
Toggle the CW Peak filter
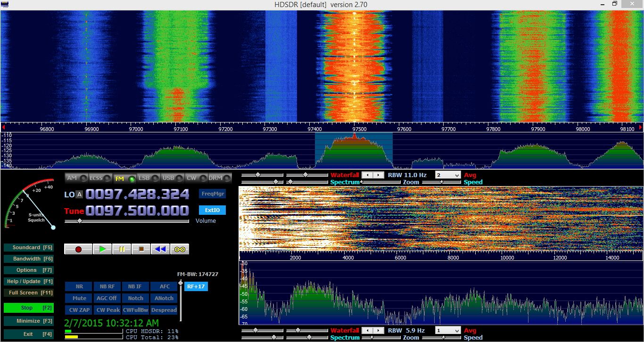[x=107, y=310]
